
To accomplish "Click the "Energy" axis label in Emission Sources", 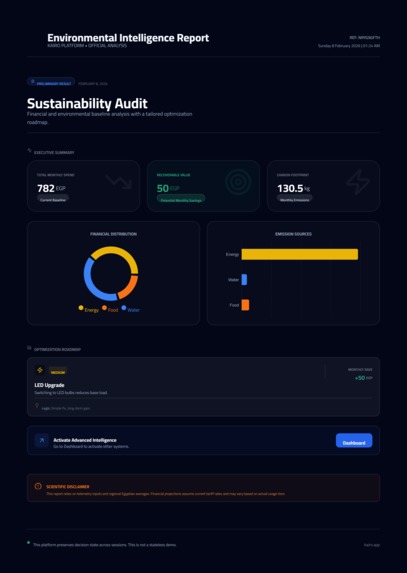I will tap(232, 254).
